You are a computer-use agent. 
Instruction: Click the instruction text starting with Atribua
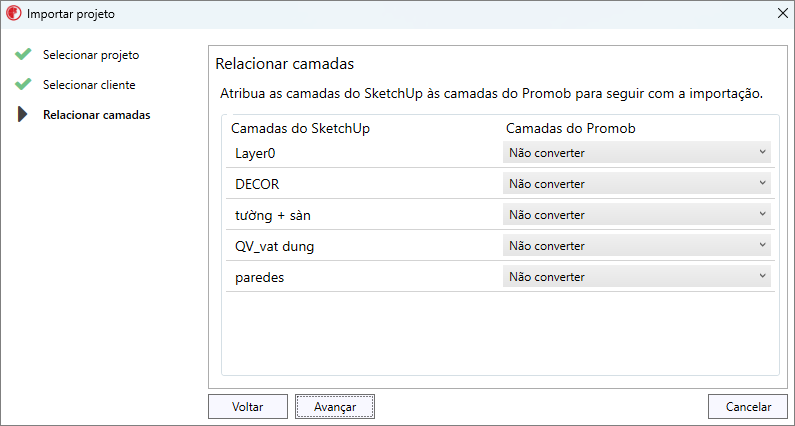pos(492,94)
